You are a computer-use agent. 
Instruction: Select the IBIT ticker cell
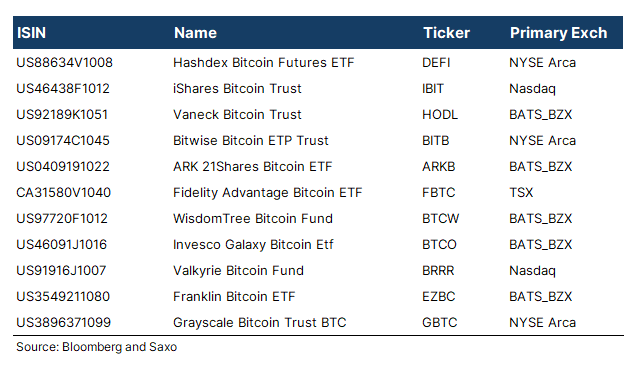(x=433, y=89)
